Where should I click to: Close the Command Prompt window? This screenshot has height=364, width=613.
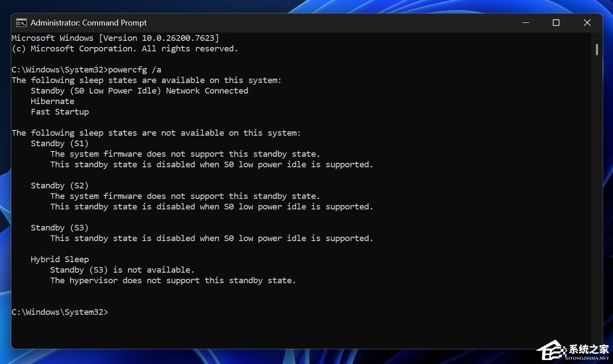click(587, 23)
